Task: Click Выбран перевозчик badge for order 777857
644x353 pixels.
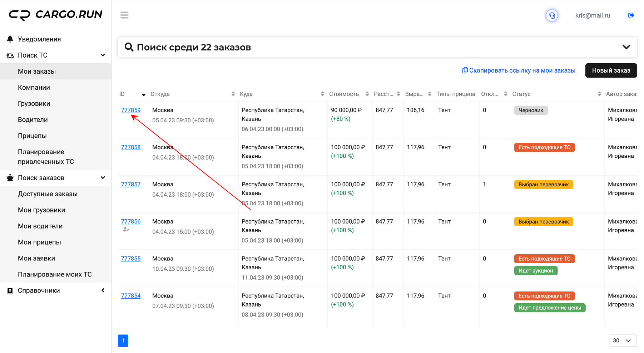Action: coord(544,185)
